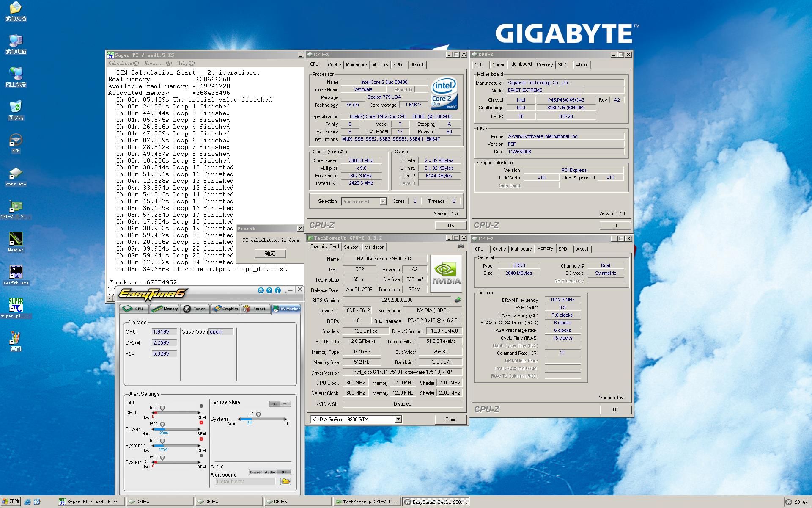Click OK in the CPU-Z processor window
812x508 pixels.
451,226
